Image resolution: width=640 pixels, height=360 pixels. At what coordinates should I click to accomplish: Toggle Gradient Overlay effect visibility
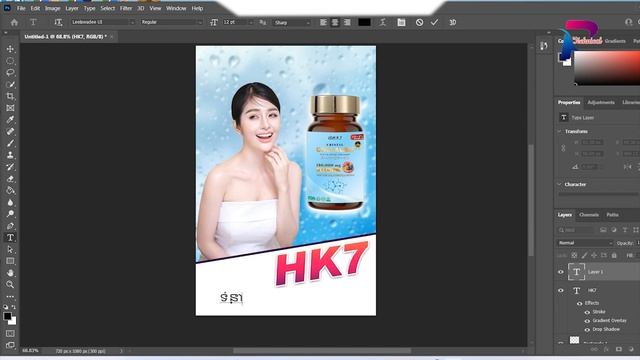[x=587, y=321]
